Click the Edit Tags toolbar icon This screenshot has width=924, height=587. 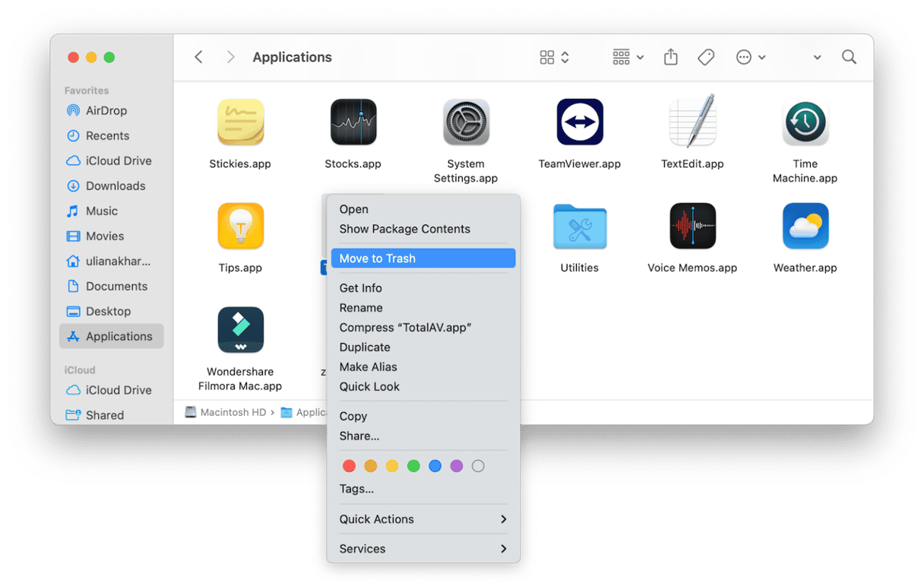[706, 57]
